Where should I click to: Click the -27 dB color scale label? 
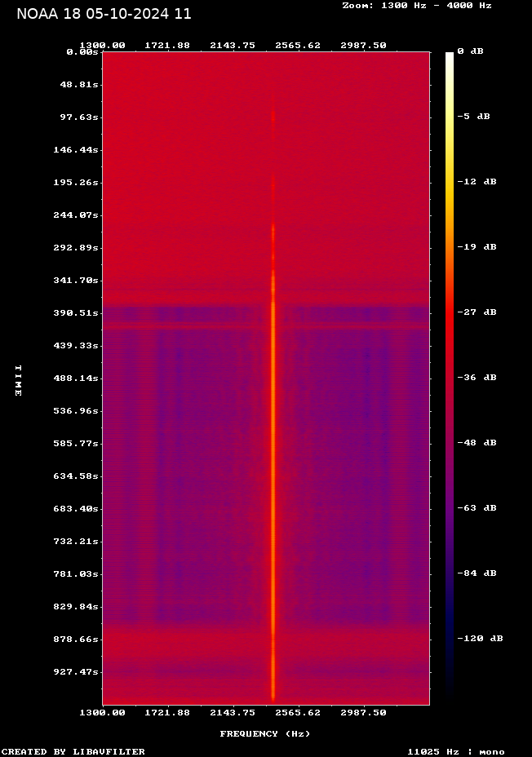(x=477, y=312)
